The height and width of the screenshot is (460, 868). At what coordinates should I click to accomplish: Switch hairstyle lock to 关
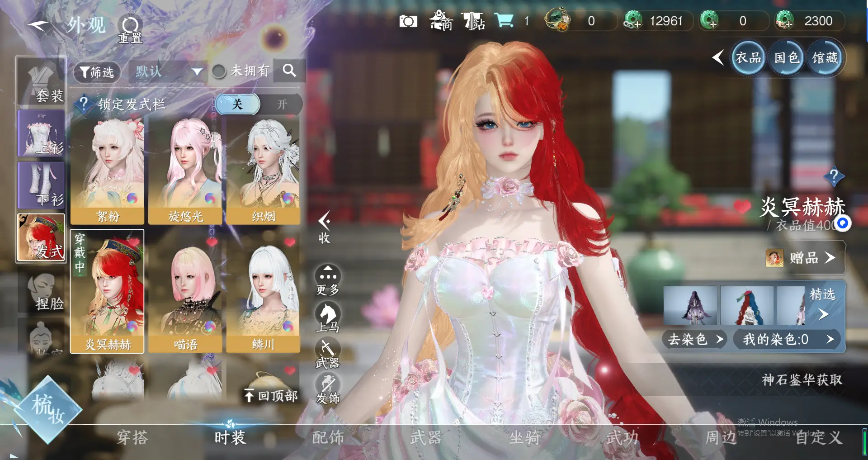237,104
